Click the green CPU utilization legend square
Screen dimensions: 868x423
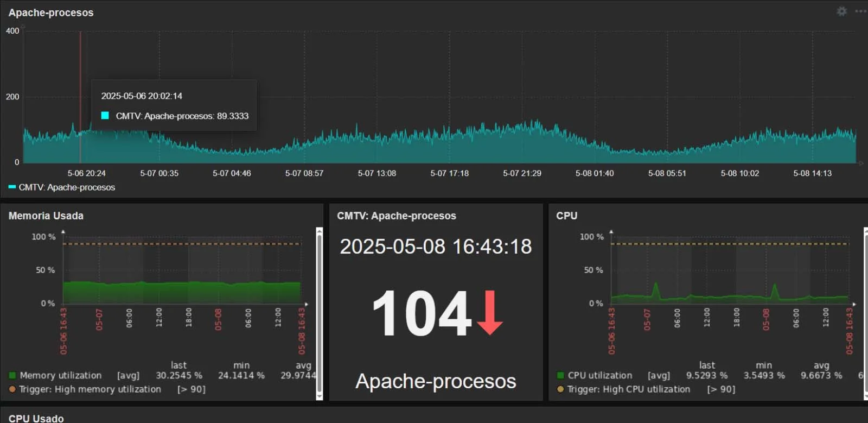pyautogui.click(x=560, y=375)
